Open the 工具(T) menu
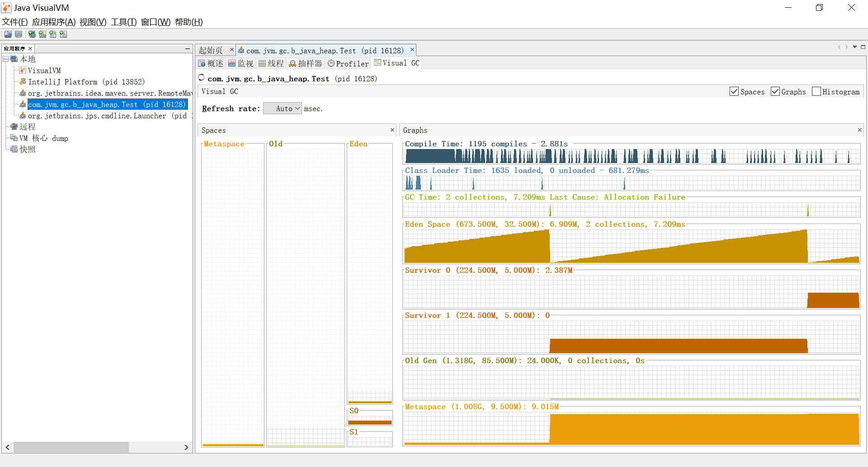The image size is (868, 467). 124,22
